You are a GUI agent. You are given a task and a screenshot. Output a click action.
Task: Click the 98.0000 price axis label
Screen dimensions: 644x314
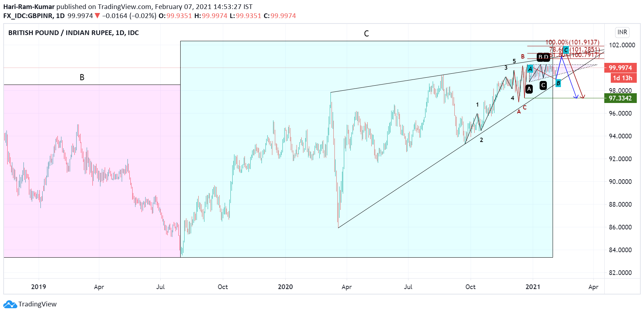coord(620,90)
